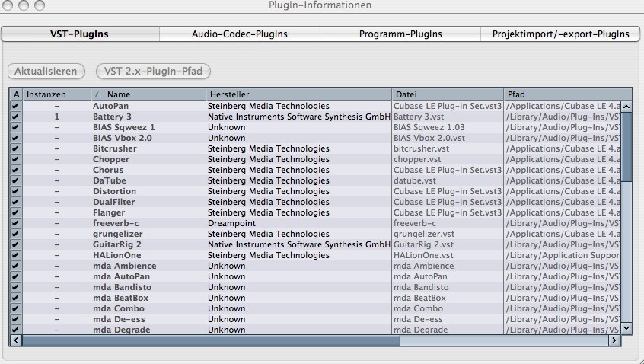Click the VST 2.x-PlugIn-Pfad button
Image resolution: width=644 pixels, height=364 pixels.
point(153,71)
